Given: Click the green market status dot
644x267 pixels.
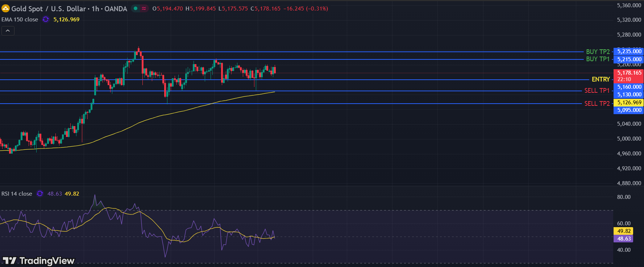Looking at the screenshot, I should tap(136, 8).
